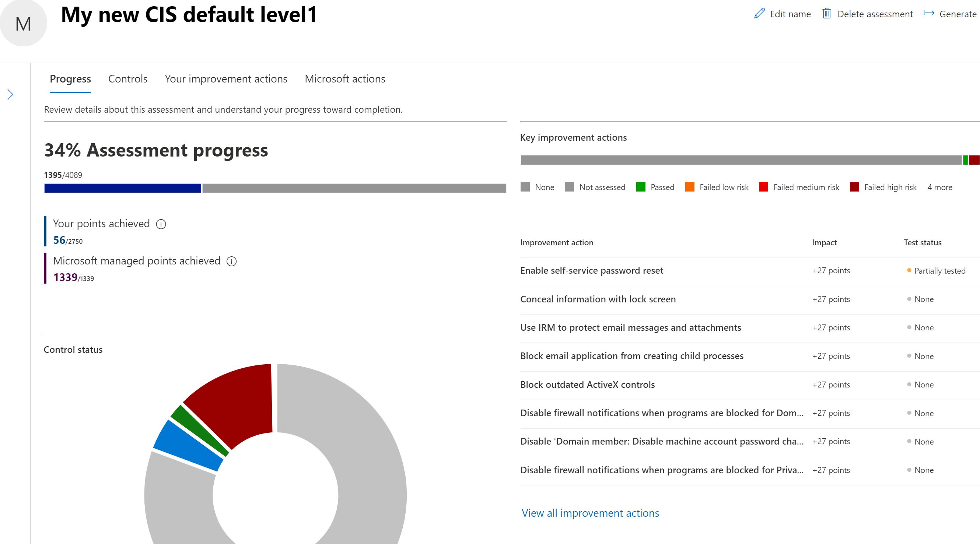This screenshot has height=544, width=980.
Task: Click the Failed medium risk red swatch
Action: [x=763, y=187]
